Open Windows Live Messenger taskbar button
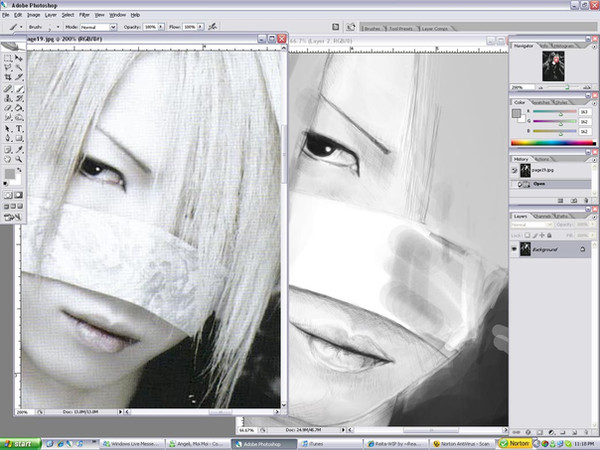 pyautogui.click(x=132, y=444)
